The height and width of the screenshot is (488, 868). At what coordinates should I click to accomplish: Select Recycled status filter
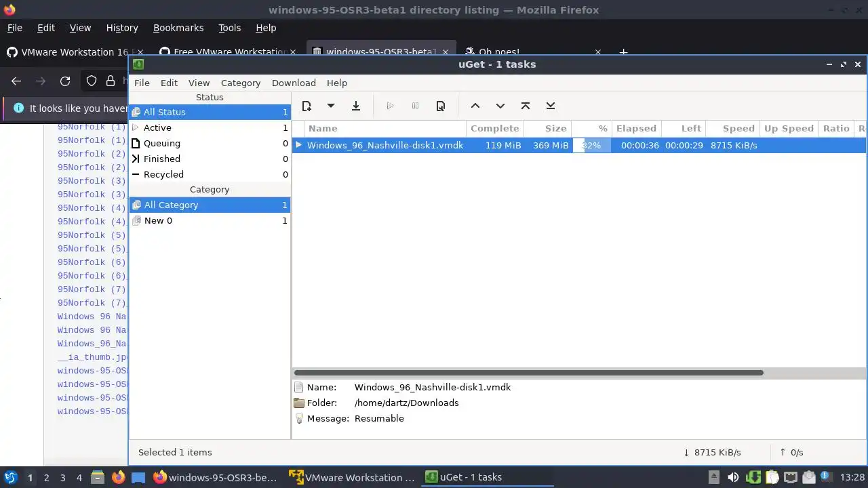(210, 174)
